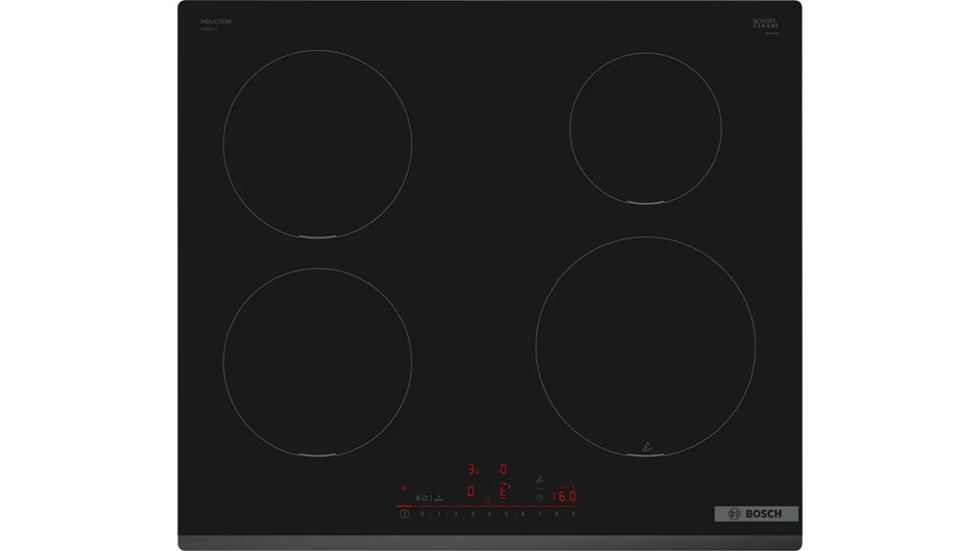The image size is (980, 551).
Task: Touch the top-left cooking zone ring
Action: 317,144
